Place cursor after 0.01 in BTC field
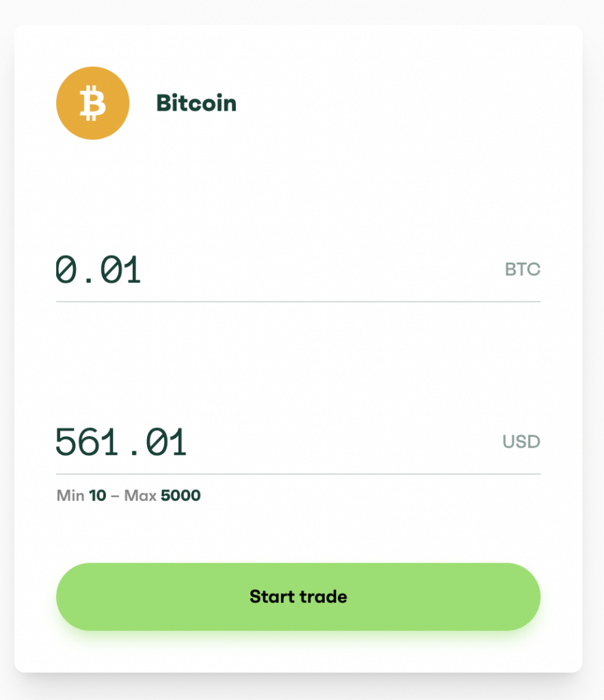Viewport: 604px width, 700px height. [x=143, y=269]
